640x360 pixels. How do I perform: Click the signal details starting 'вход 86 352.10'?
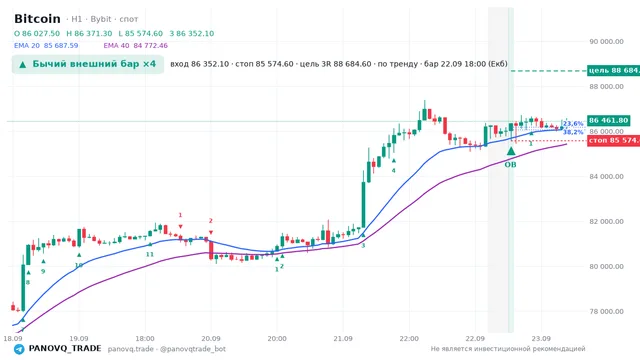(x=339, y=64)
